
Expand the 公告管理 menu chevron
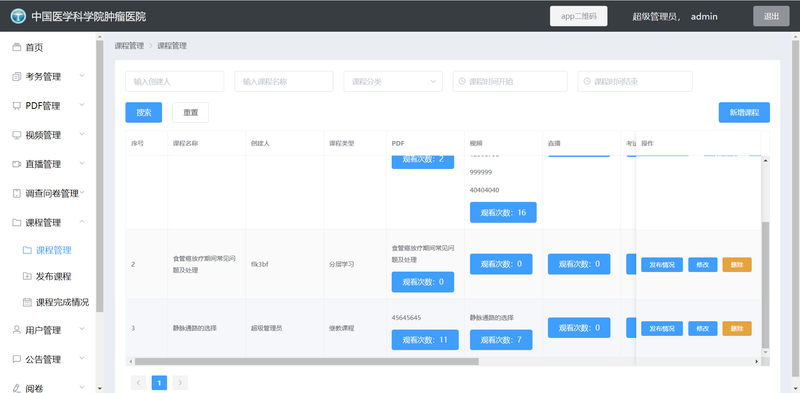click(82, 358)
